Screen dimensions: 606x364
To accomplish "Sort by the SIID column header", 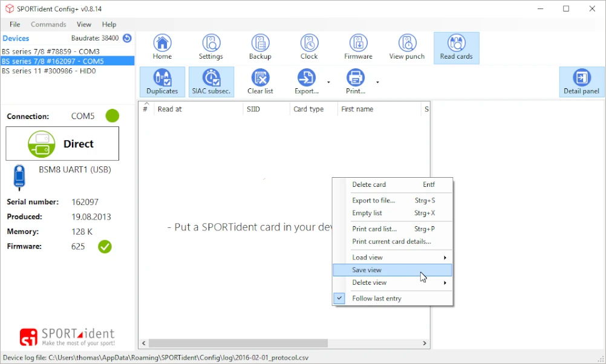I will [x=266, y=109].
